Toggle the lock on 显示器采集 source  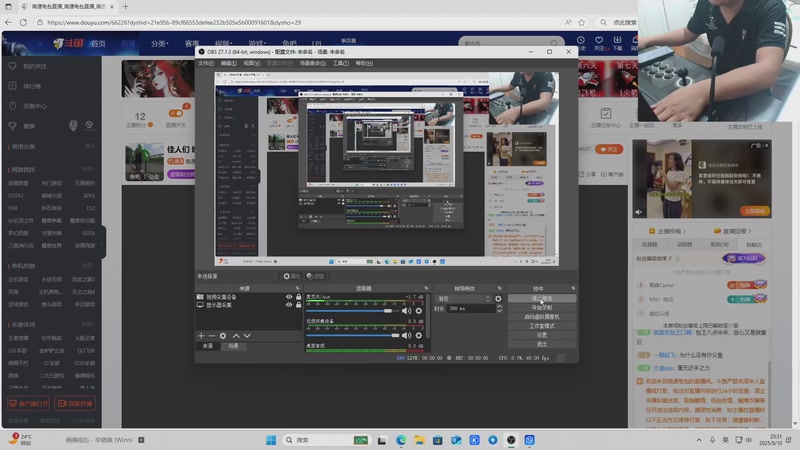(298, 305)
